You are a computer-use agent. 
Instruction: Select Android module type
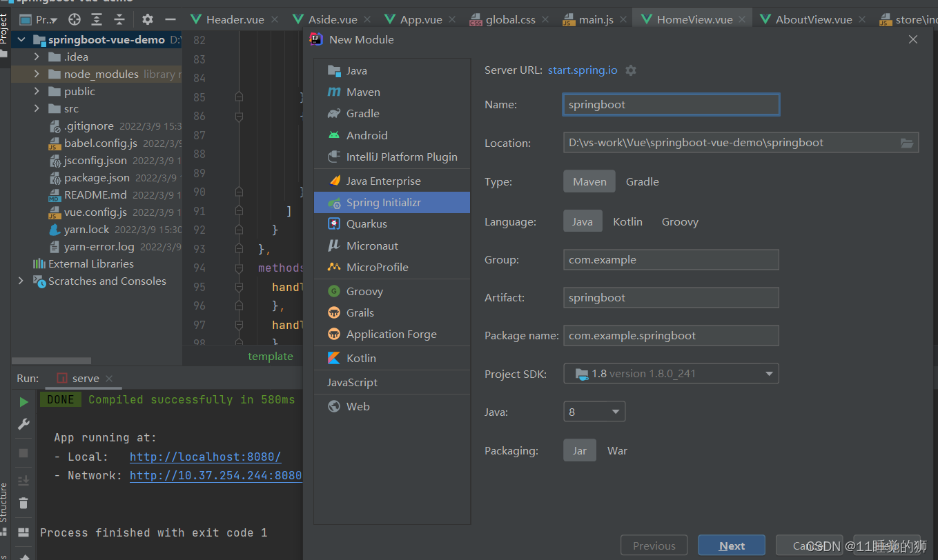click(x=391, y=135)
